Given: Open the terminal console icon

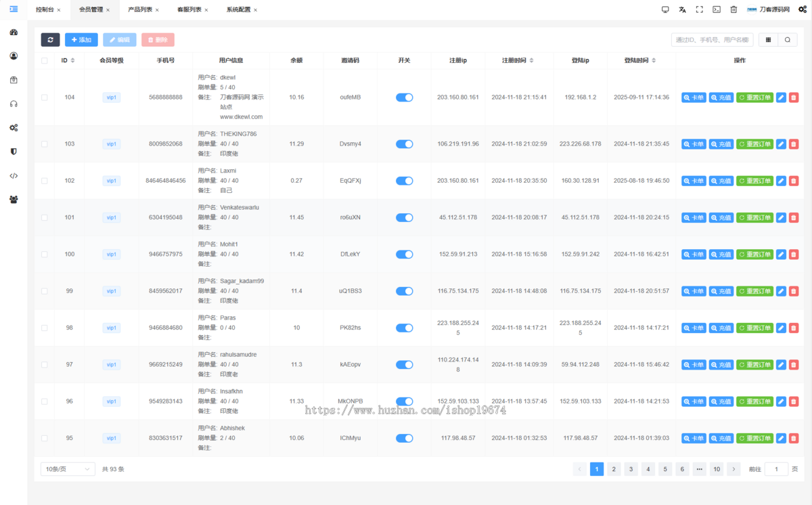Looking at the screenshot, I should click(x=717, y=9).
